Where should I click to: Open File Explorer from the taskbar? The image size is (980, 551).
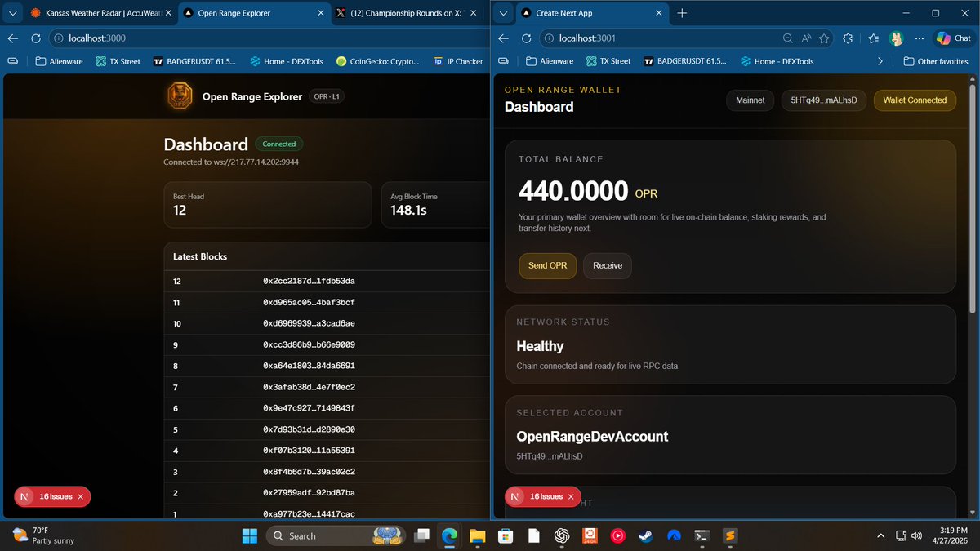(477, 535)
